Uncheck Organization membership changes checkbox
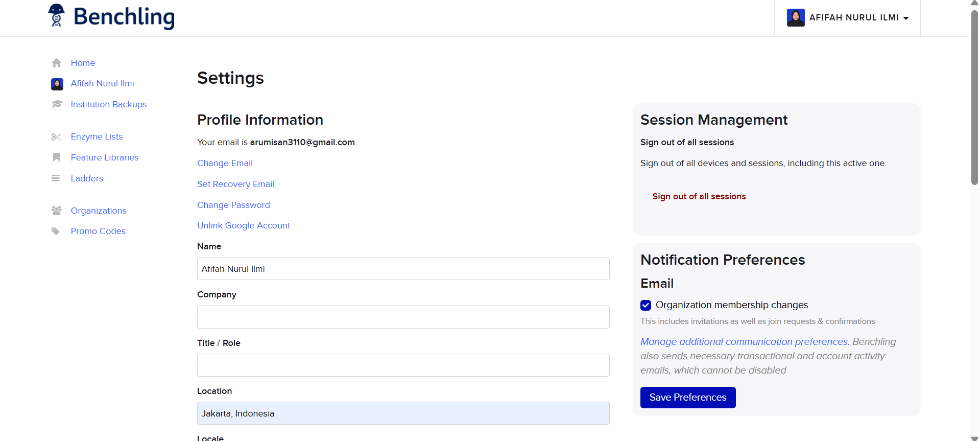This screenshot has width=980, height=441. (x=646, y=305)
